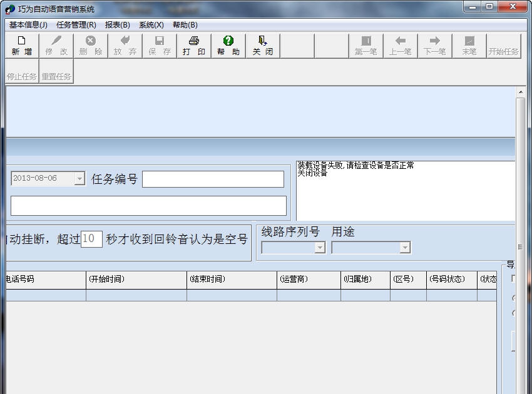Expand the date dropdown showing 2013-08-06
Screen dimensions: 532x394
click(79, 178)
